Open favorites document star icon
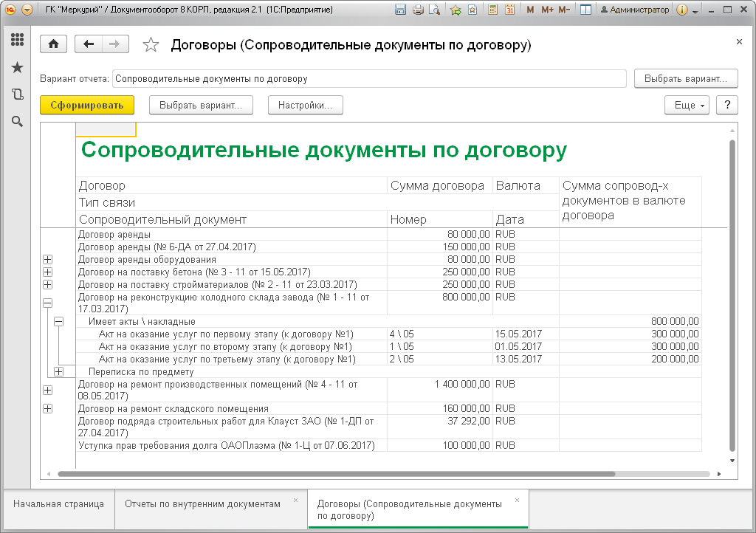756x533 pixels. (x=472, y=10)
